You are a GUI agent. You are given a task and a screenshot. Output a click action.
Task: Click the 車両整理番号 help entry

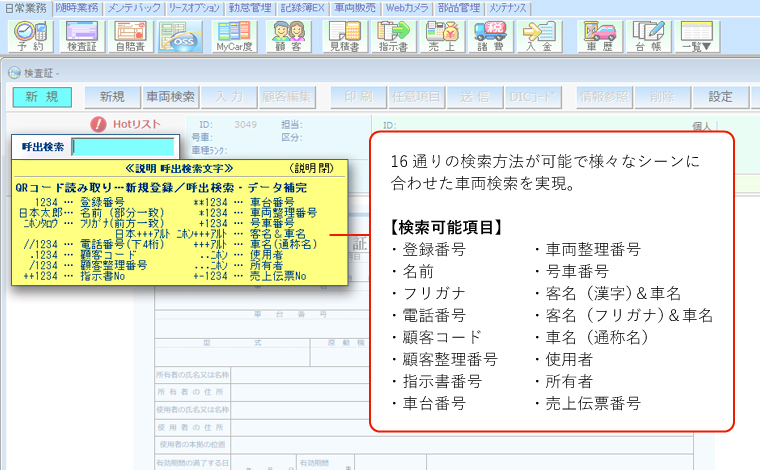click(x=284, y=213)
